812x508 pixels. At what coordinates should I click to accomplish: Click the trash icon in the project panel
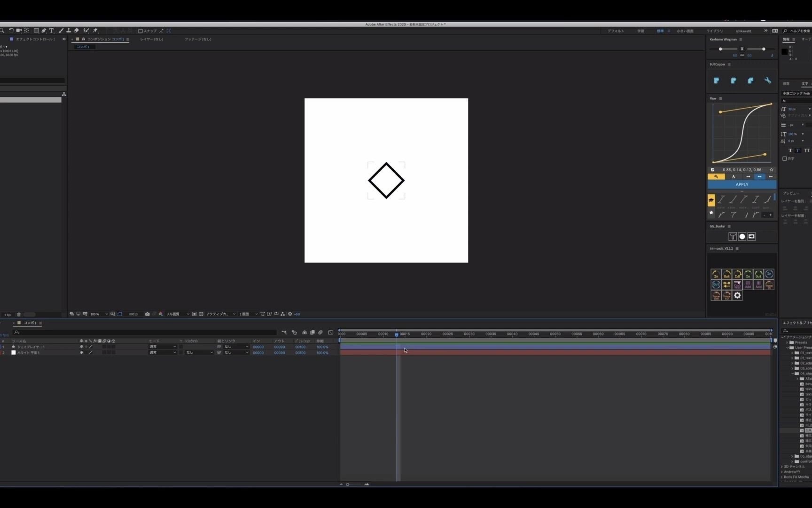coord(19,315)
